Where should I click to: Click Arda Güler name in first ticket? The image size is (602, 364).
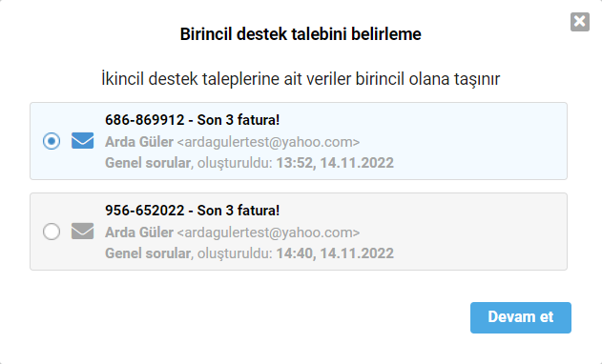pyautogui.click(x=139, y=142)
